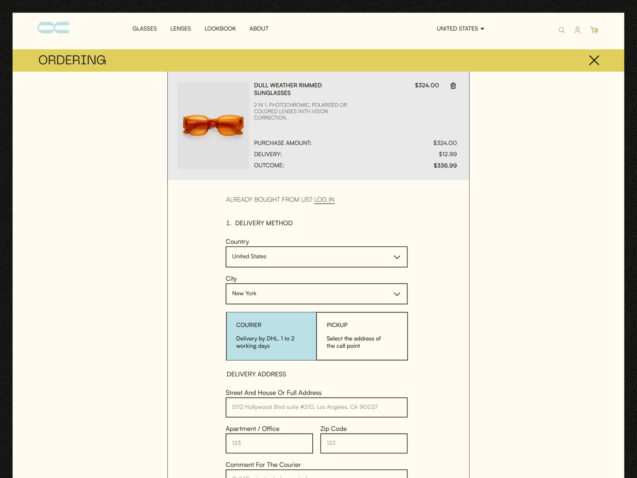
Task: Open the Glasses menu
Action: (145, 29)
